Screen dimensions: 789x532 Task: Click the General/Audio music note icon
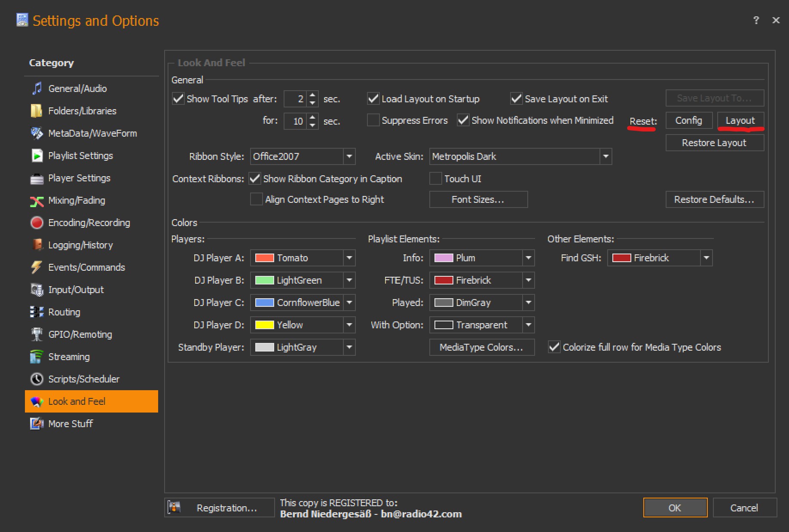[x=37, y=89]
